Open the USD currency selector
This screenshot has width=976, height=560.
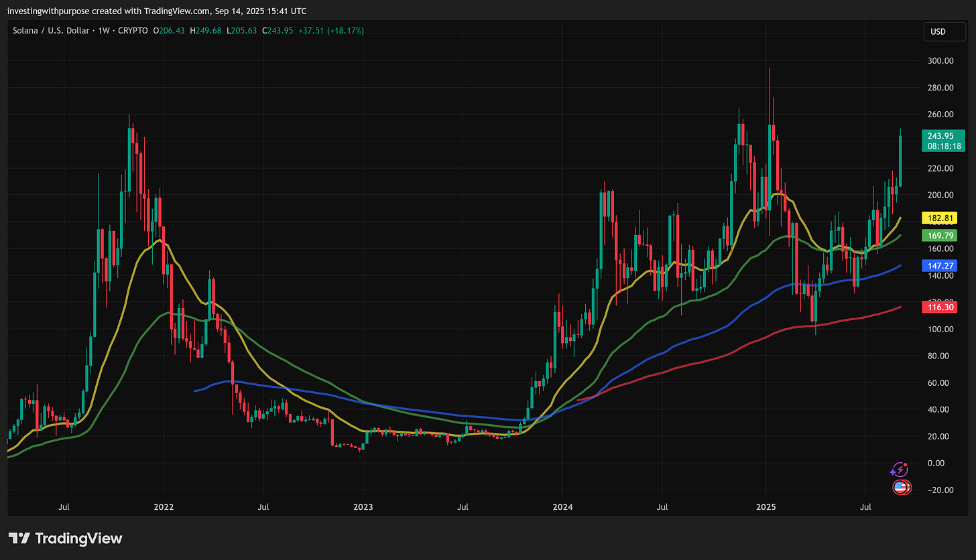click(944, 31)
